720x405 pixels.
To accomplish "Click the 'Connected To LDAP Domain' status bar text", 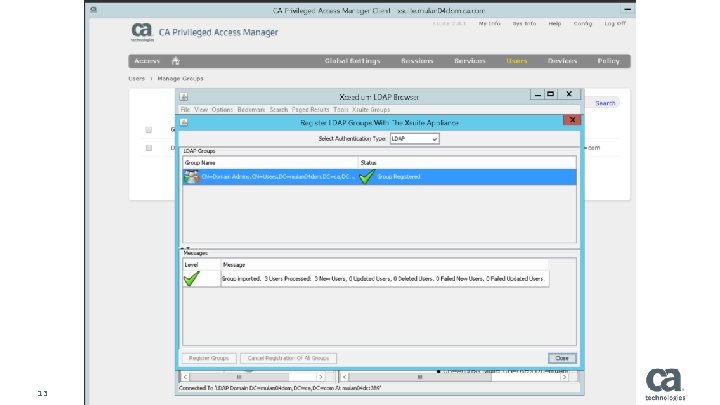I will pyautogui.click(x=280, y=388).
